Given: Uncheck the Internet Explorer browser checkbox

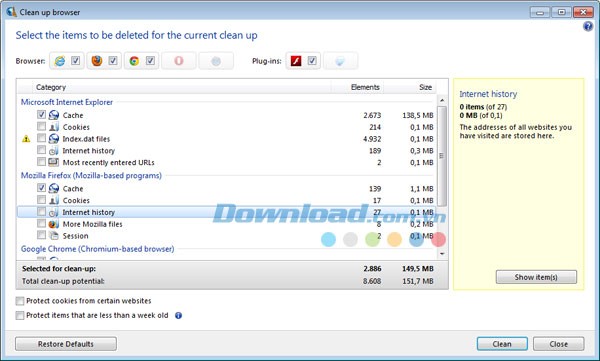Looking at the screenshot, I should 75,60.
